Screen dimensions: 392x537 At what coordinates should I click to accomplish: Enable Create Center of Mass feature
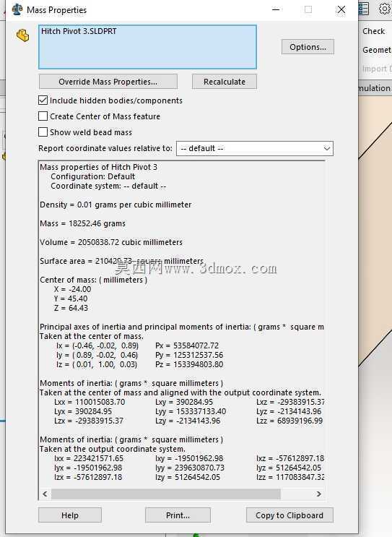pos(43,116)
